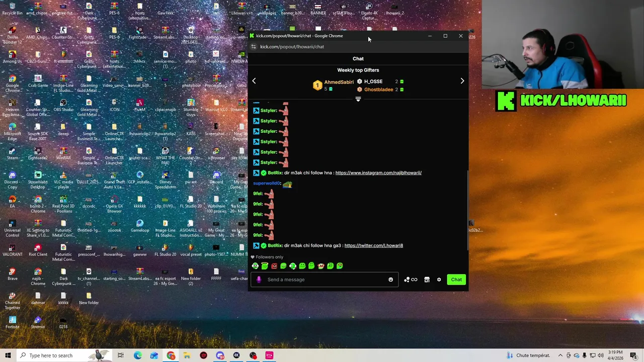Click the Chrome taskbar button
This screenshot has width=644, height=362.
point(171,355)
